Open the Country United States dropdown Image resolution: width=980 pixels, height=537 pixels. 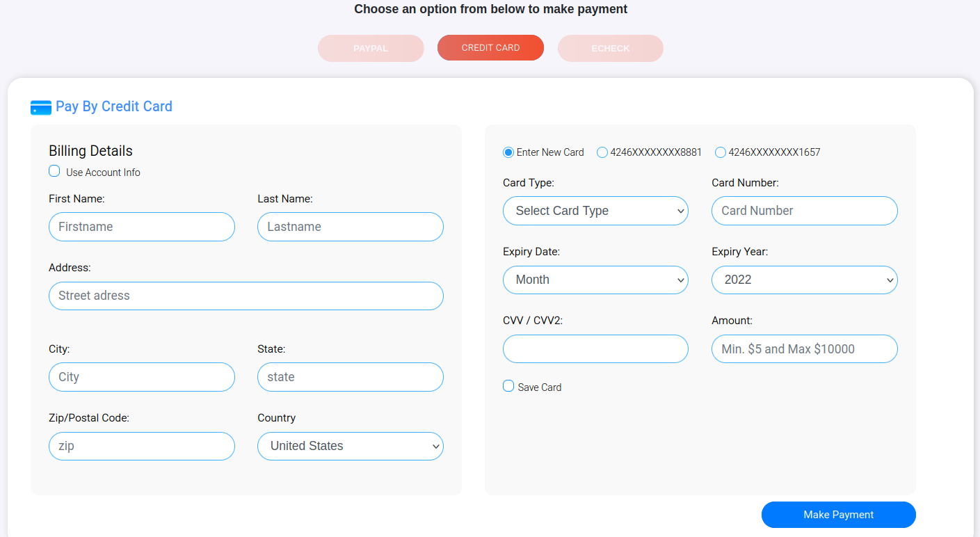(x=351, y=446)
